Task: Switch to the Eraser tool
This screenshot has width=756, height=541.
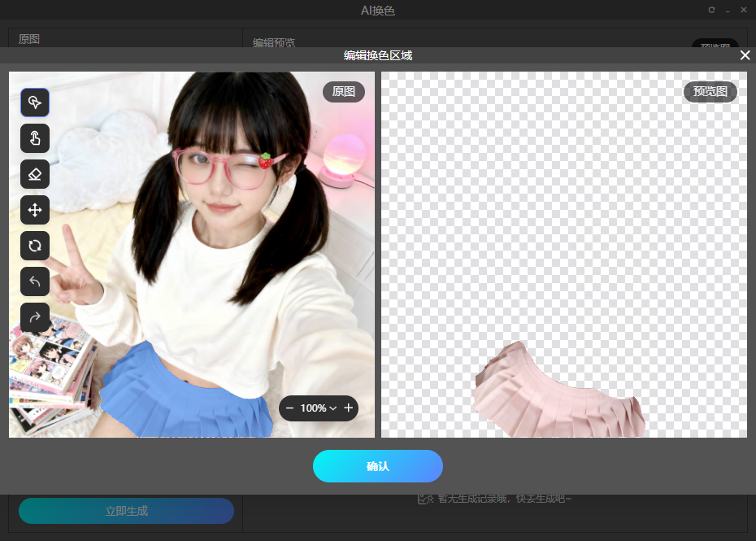Action: (34, 174)
